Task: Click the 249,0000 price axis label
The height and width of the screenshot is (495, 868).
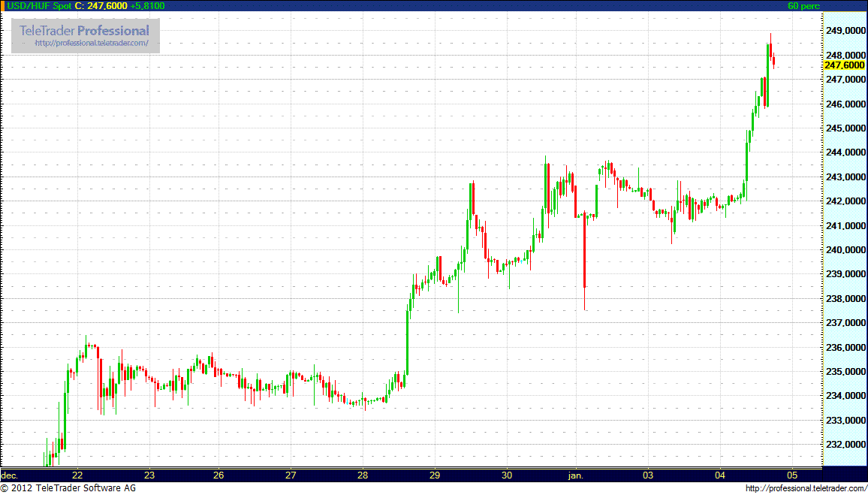Action: pyautogui.click(x=846, y=31)
